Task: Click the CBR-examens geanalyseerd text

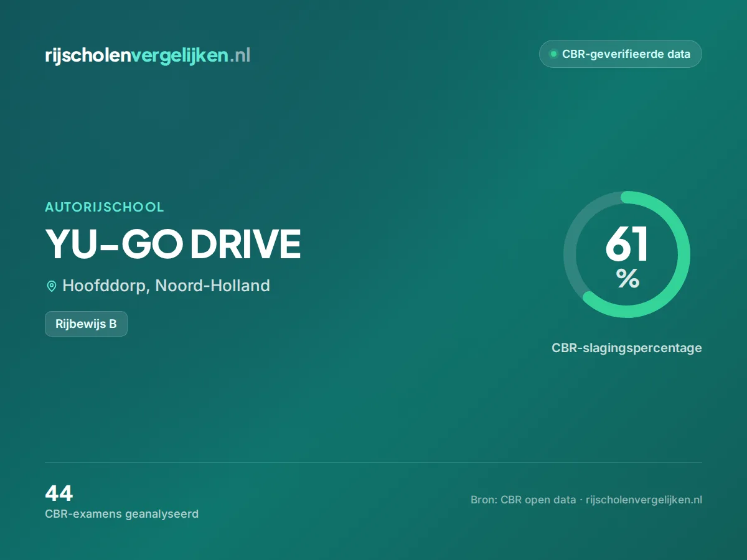Action: pyautogui.click(x=122, y=514)
